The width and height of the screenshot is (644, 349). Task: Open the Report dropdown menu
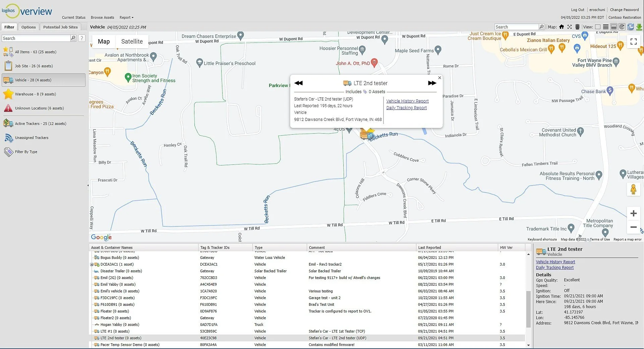tap(126, 17)
